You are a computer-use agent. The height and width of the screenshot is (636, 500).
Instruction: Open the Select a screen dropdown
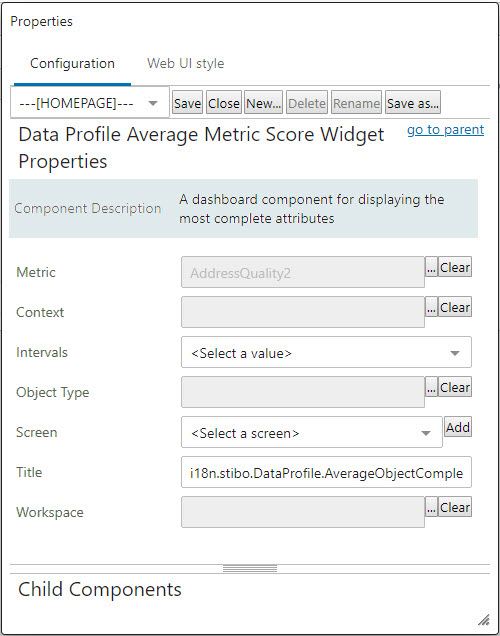311,432
